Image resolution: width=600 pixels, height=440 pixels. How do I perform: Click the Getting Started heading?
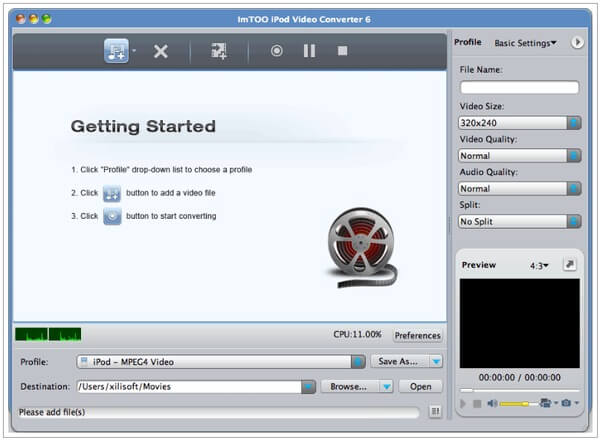point(143,127)
